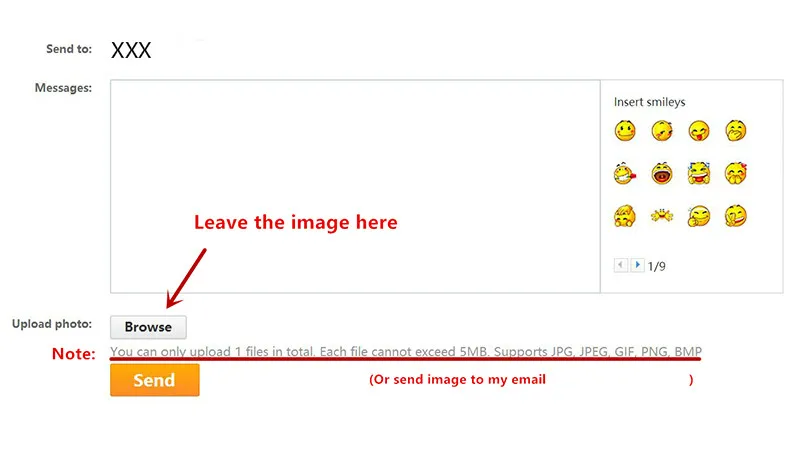Insert the tongue-out smiley

coord(698,131)
